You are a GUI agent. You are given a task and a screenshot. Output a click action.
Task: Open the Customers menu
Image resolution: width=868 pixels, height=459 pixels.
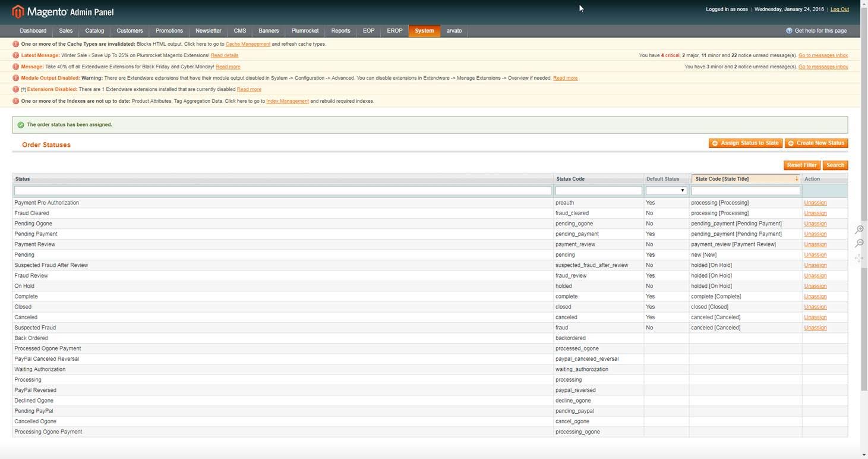coord(130,30)
